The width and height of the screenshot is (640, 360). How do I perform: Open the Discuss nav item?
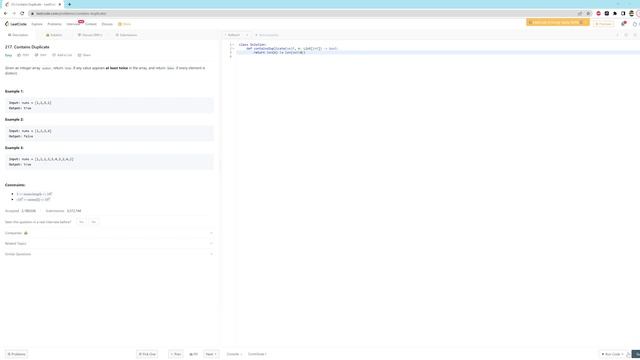(107, 24)
